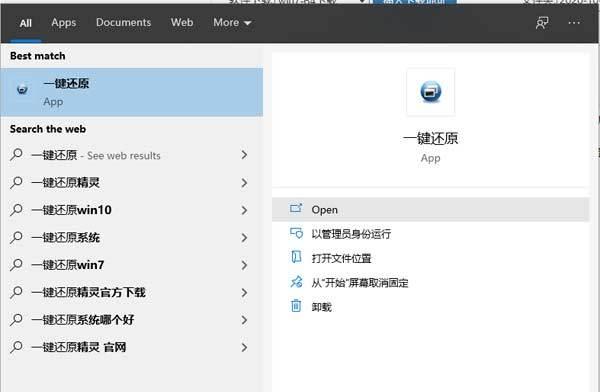Select the 一键还原 best match app result
This screenshot has width=600, height=392.
point(132,92)
